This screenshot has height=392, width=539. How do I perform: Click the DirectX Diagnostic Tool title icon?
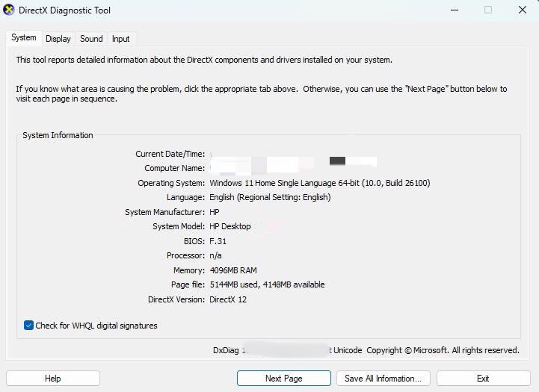point(8,10)
